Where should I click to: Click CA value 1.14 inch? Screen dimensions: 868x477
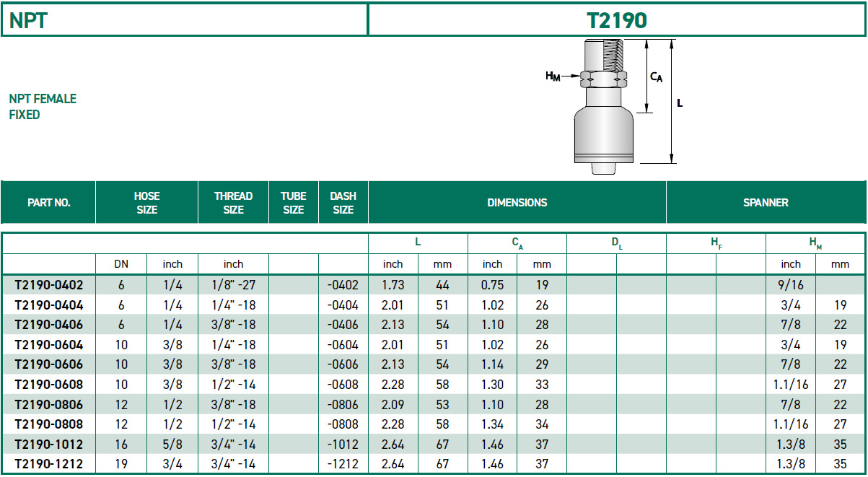point(493,364)
